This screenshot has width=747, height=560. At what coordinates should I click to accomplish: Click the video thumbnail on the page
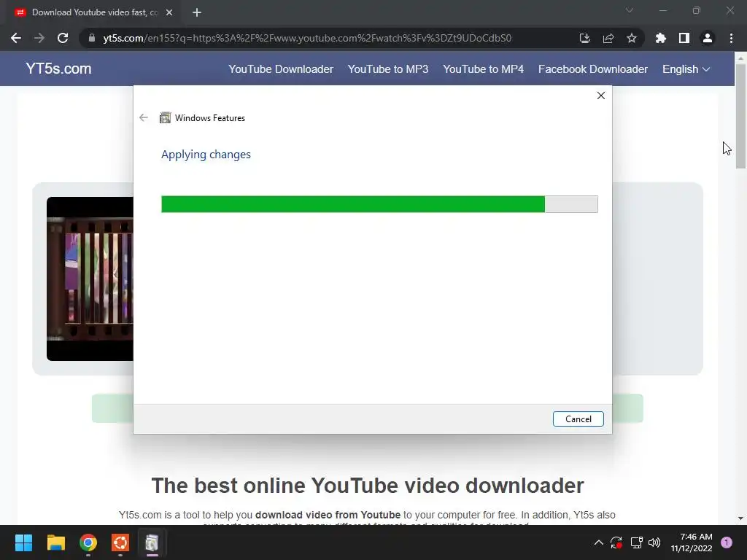coord(90,279)
